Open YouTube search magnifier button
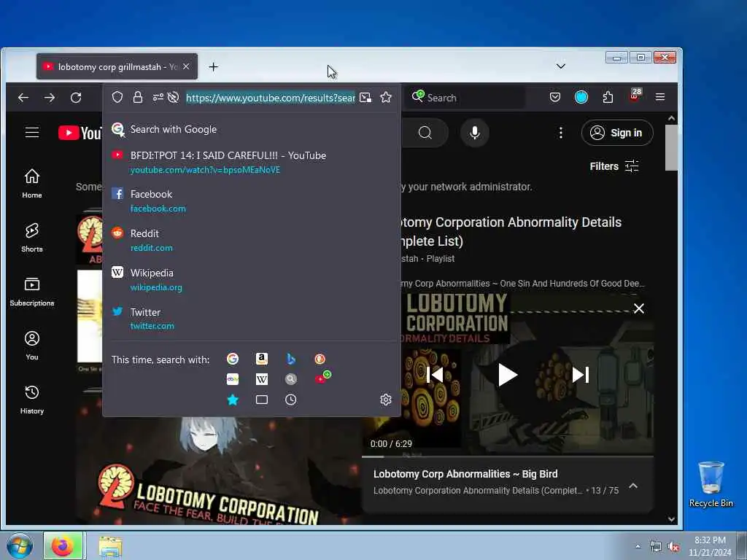 coord(425,133)
